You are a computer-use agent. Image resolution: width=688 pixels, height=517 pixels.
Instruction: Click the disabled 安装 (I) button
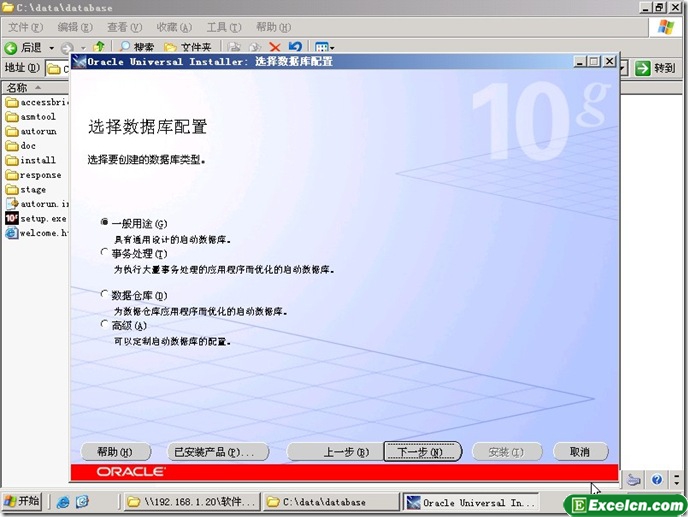[507, 452]
